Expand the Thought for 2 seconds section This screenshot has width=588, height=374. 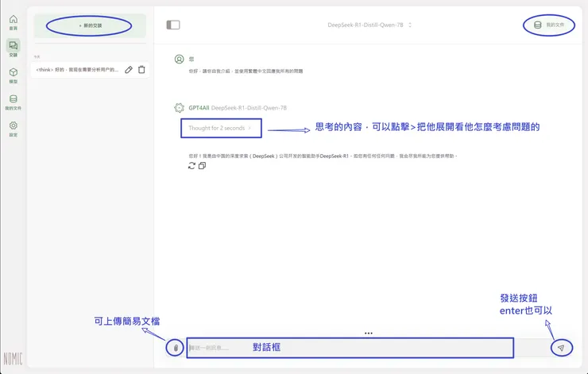click(x=221, y=128)
